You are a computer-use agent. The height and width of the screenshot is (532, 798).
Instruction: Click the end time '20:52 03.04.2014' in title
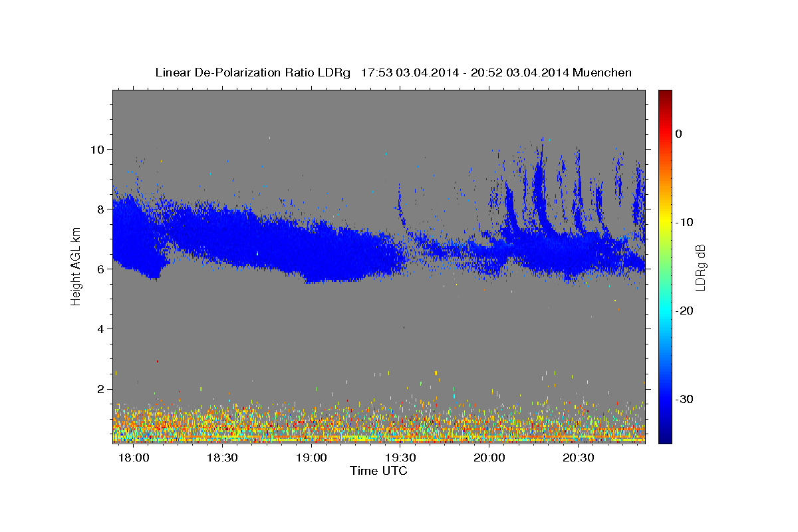[x=520, y=72]
